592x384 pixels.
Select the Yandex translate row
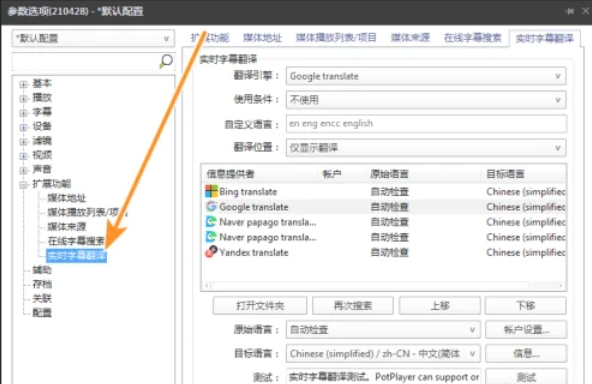(384, 252)
